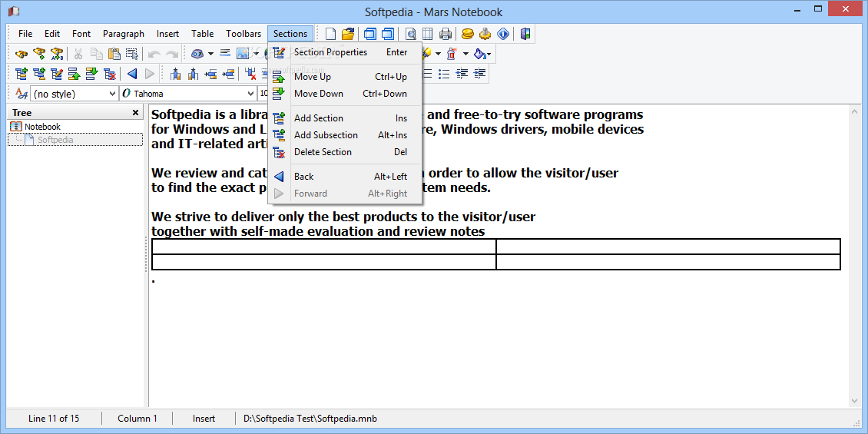Screen dimensions: 868x434
Task: Open the Table menu
Action: click(x=203, y=34)
